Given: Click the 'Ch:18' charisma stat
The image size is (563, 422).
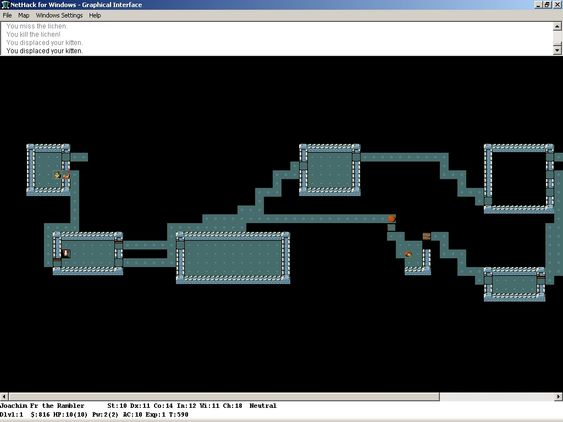Looking at the screenshot, I should (x=233, y=406).
